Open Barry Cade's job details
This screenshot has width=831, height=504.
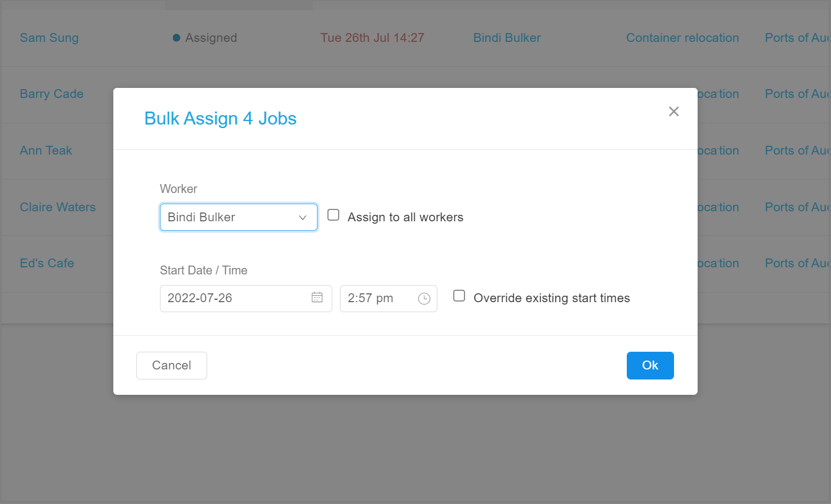click(x=51, y=94)
